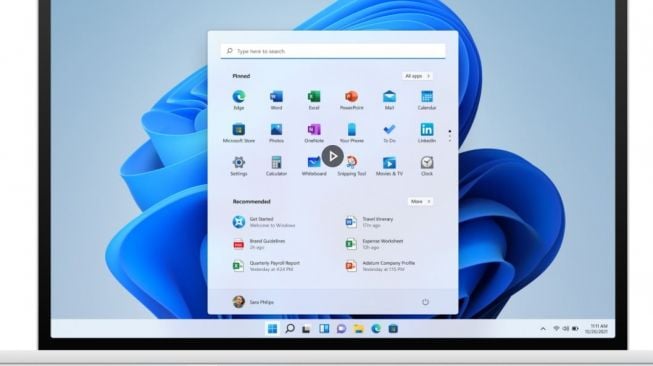653x366 pixels.
Task: Open the Excel pinned app
Action: 314,100
